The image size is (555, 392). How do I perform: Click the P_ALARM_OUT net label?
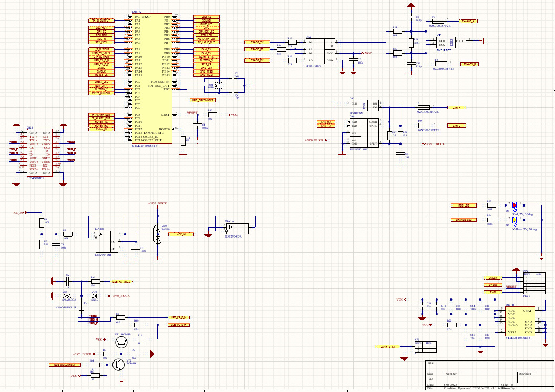click(101, 115)
